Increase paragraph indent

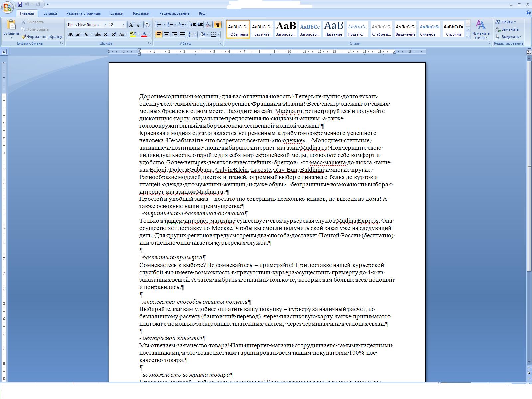(200, 25)
